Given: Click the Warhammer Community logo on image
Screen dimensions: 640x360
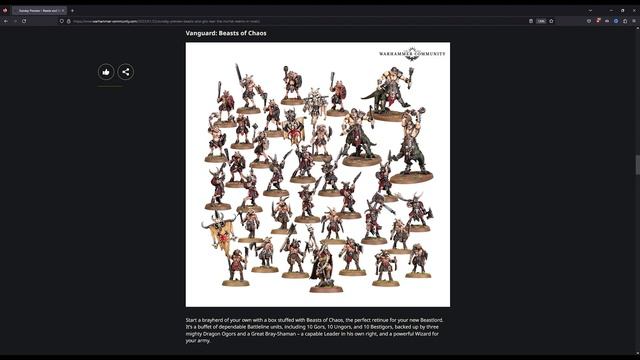Looking at the screenshot, I should pyautogui.click(x=412, y=53).
